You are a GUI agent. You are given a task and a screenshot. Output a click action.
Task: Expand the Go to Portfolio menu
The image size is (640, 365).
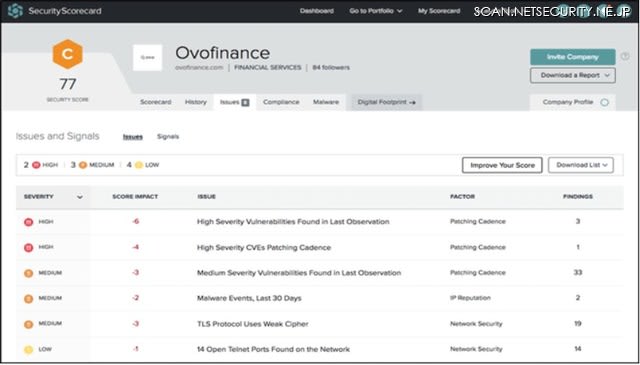coord(376,11)
